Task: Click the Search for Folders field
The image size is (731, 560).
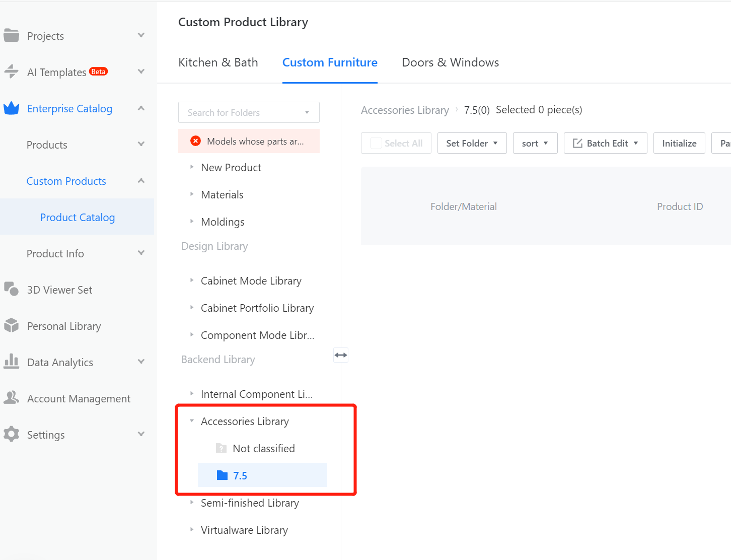Action: (244, 113)
